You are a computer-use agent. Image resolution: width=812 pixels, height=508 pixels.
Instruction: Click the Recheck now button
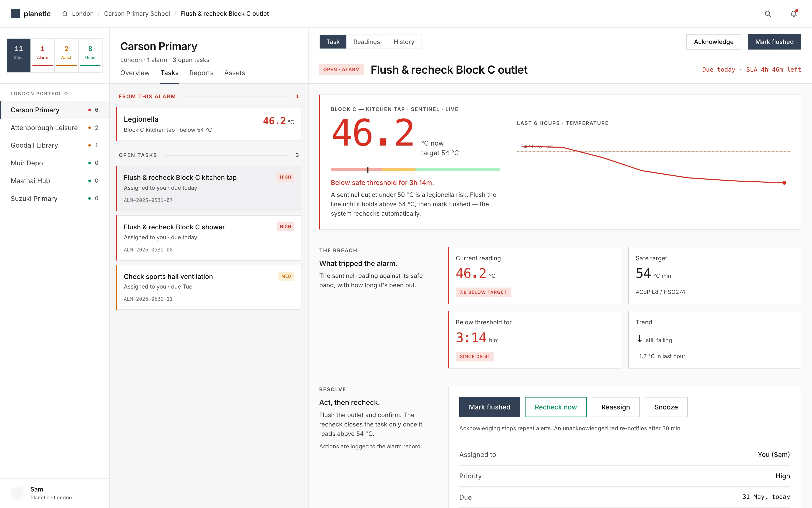pyautogui.click(x=556, y=407)
